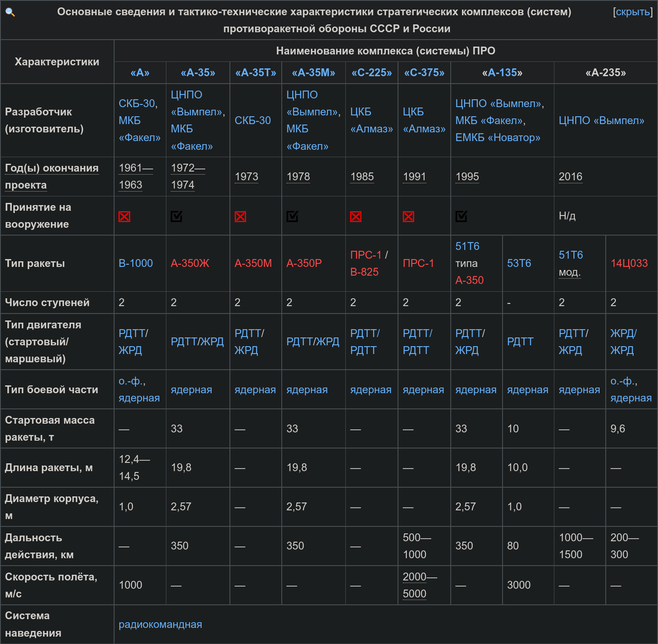Click the check mark icon under «А-35» column
The image size is (658, 644).
click(x=176, y=216)
